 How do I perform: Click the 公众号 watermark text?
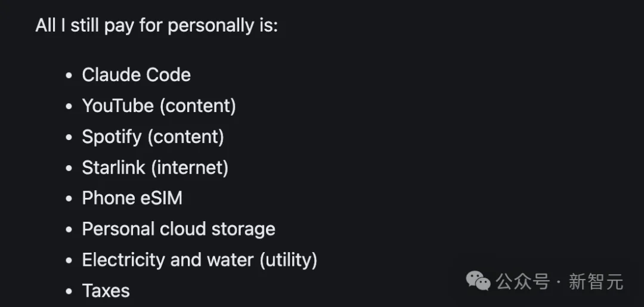(522, 281)
